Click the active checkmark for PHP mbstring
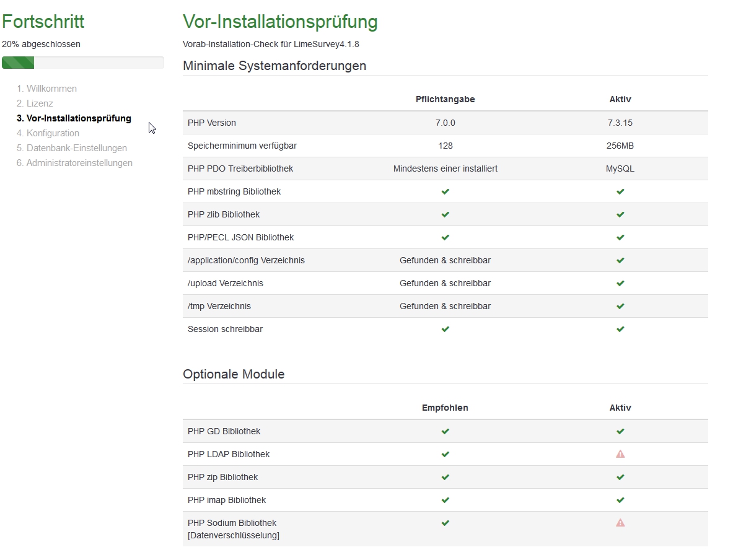Viewport: 733px width, 560px height. click(620, 192)
